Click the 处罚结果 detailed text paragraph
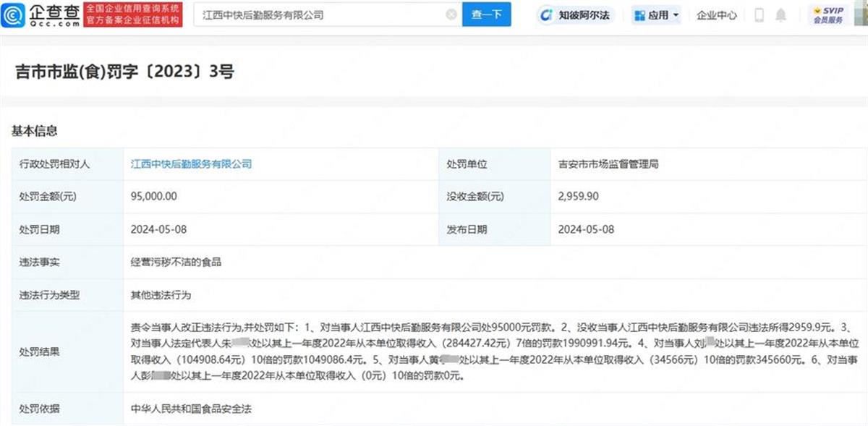 tap(492, 352)
